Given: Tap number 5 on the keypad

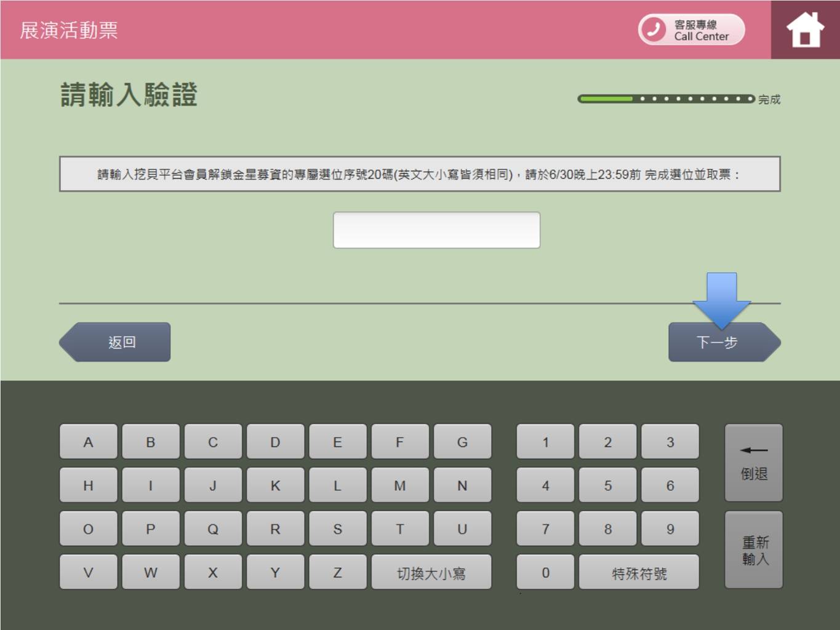Looking at the screenshot, I should pyautogui.click(x=607, y=485).
